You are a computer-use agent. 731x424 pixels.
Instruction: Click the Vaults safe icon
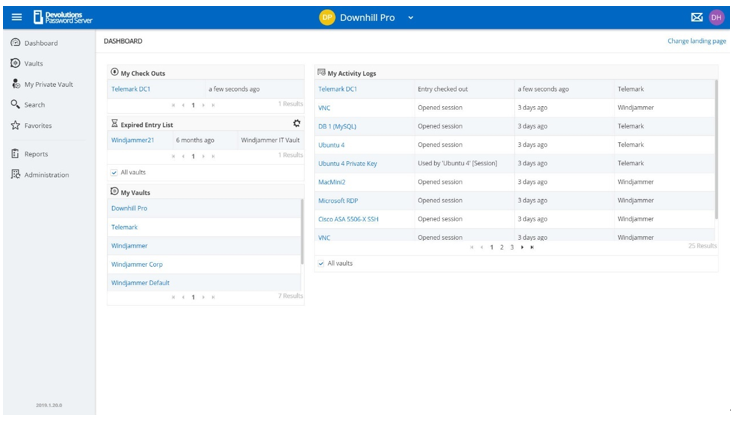pyautogui.click(x=15, y=63)
